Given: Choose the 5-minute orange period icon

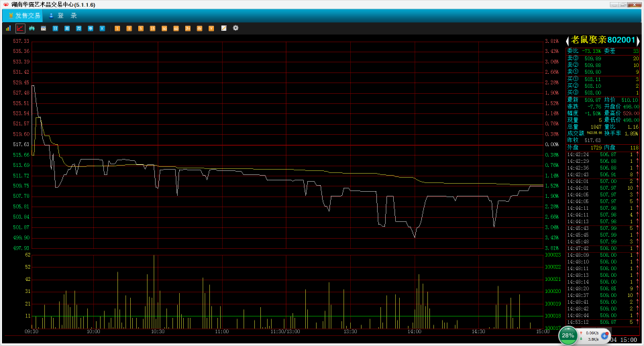Looking at the screenshot, I should [141, 28].
